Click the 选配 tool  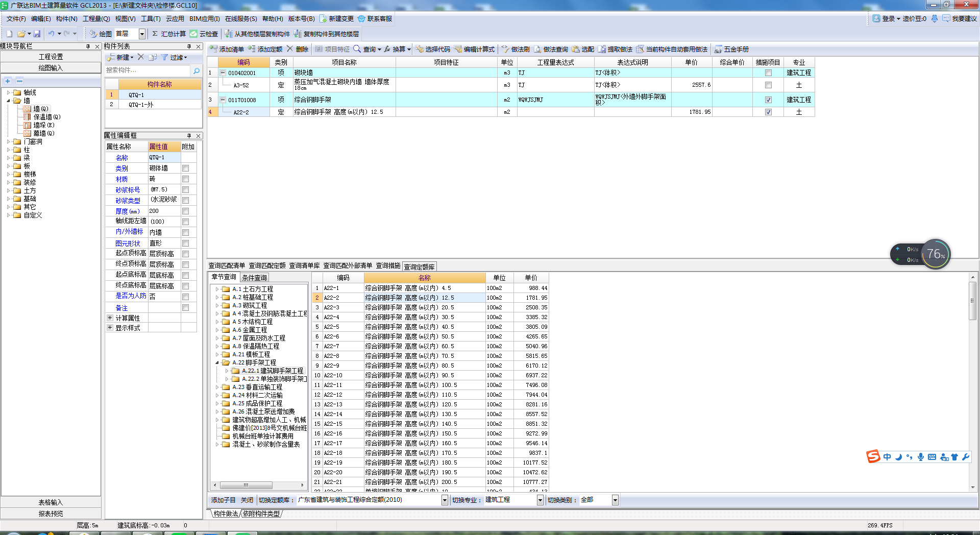[583, 49]
